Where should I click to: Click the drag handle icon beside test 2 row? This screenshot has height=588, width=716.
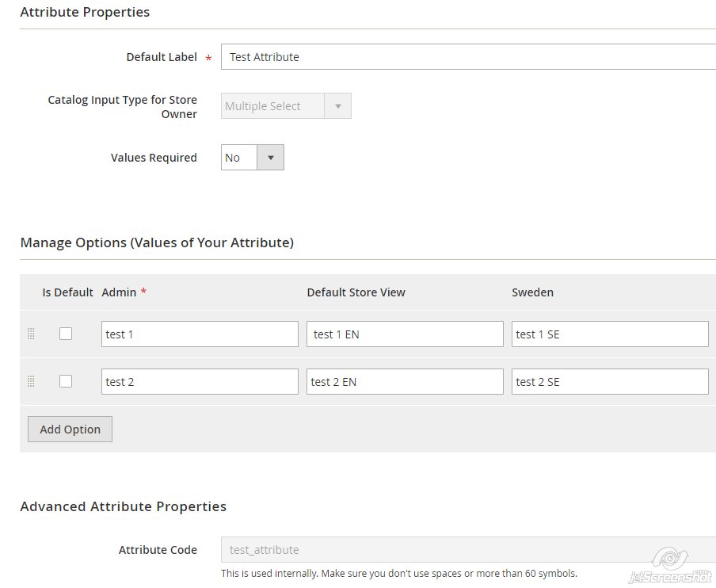click(31, 381)
